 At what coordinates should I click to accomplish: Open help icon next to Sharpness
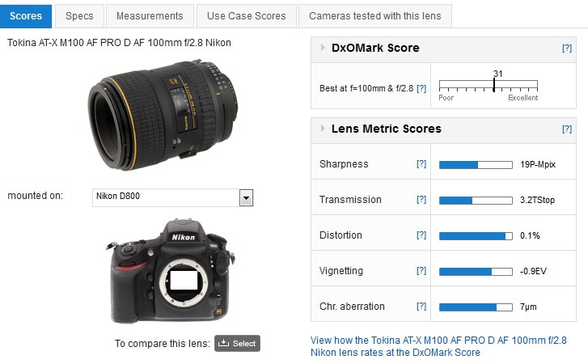pyautogui.click(x=421, y=164)
